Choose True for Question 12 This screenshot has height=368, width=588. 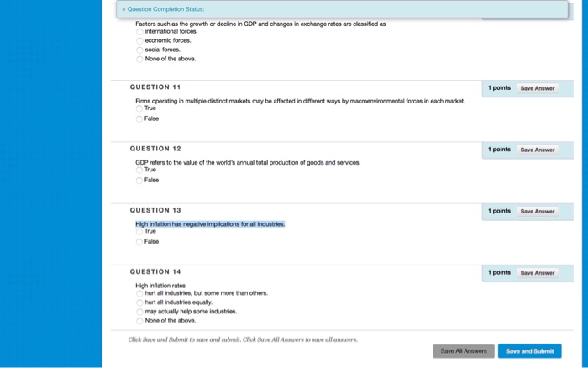pyautogui.click(x=139, y=170)
